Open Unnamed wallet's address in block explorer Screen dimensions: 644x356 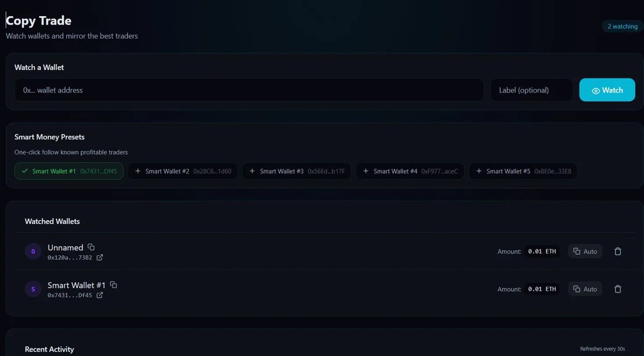coord(100,257)
